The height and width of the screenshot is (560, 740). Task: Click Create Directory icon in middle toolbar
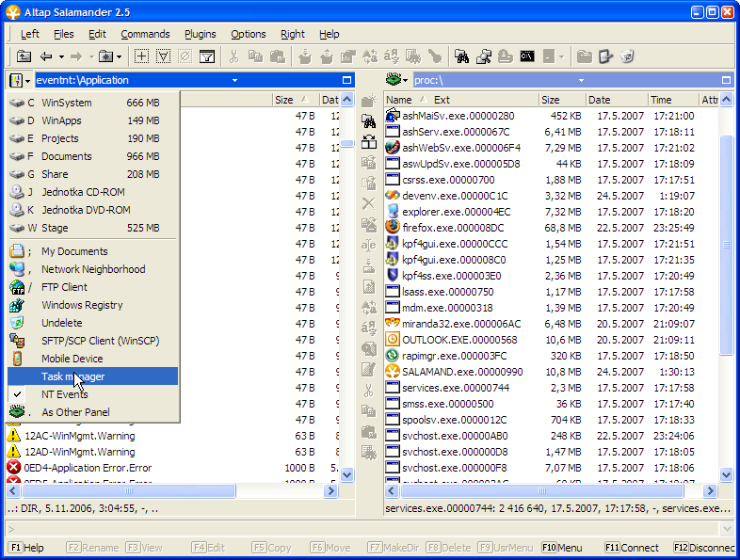click(368, 101)
